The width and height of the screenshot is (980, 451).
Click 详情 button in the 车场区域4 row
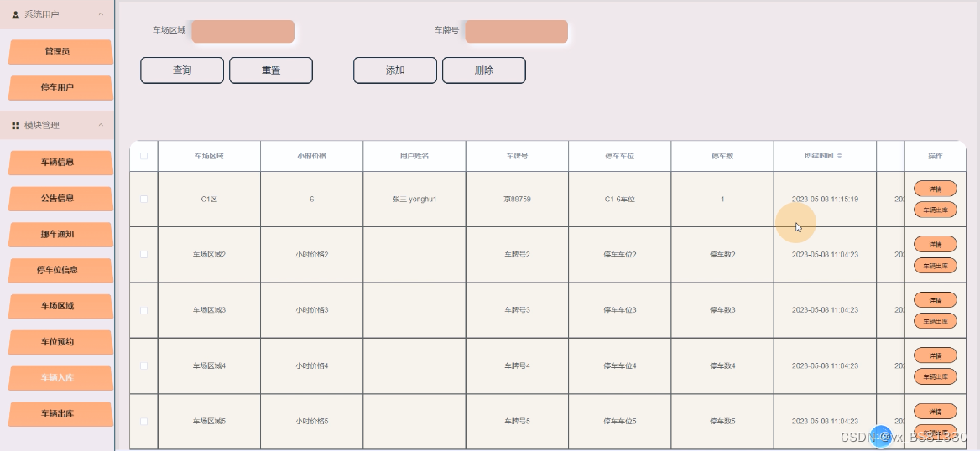coord(935,355)
